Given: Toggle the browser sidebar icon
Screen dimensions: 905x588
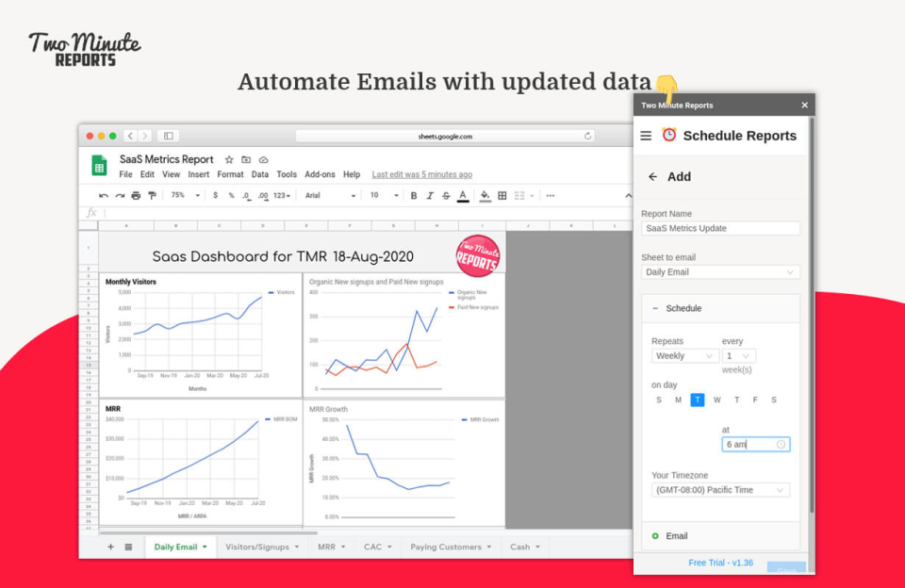Looking at the screenshot, I should [x=169, y=136].
